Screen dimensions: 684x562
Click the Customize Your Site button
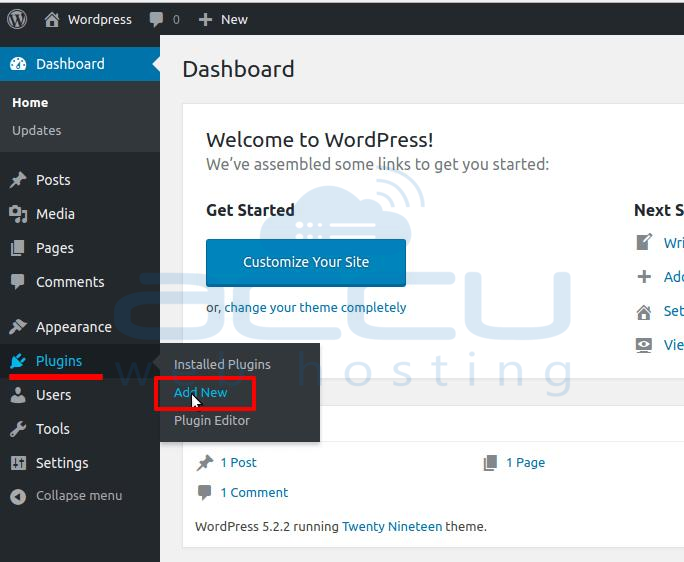coord(306,262)
